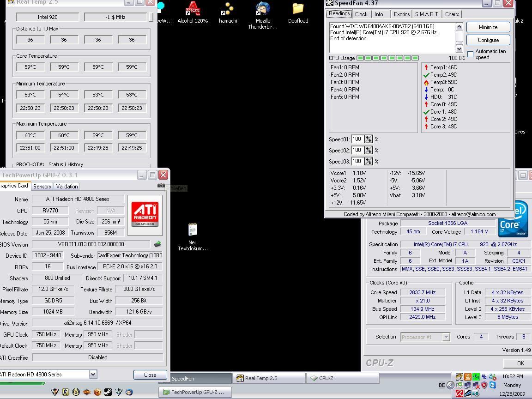Click the GPU-Z Close button
Viewport: 532px width, 399px height.
tap(150, 375)
